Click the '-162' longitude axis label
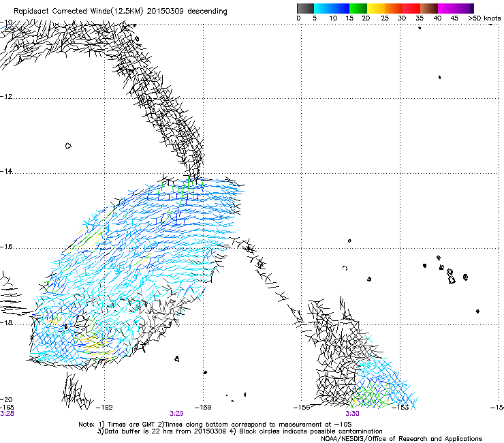This screenshot has width=504, height=443. point(104,408)
